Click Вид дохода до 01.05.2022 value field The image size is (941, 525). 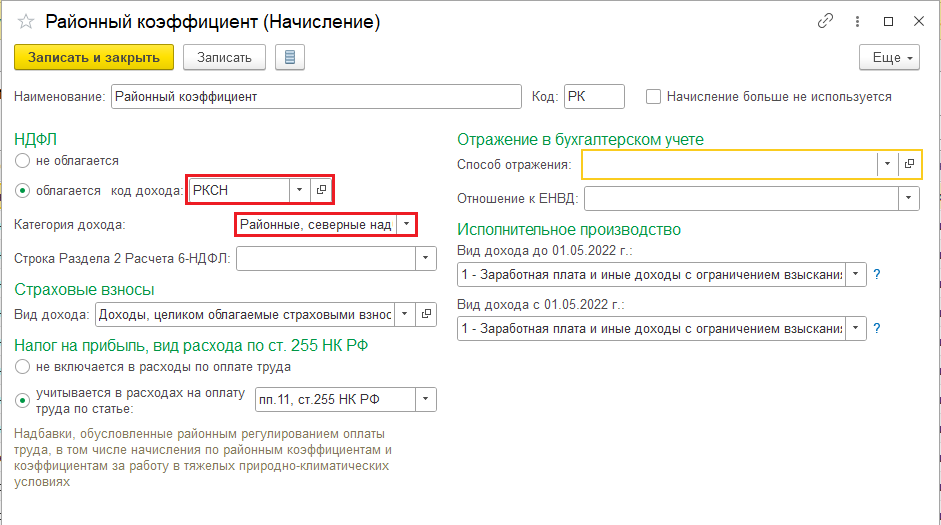(652, 274)
